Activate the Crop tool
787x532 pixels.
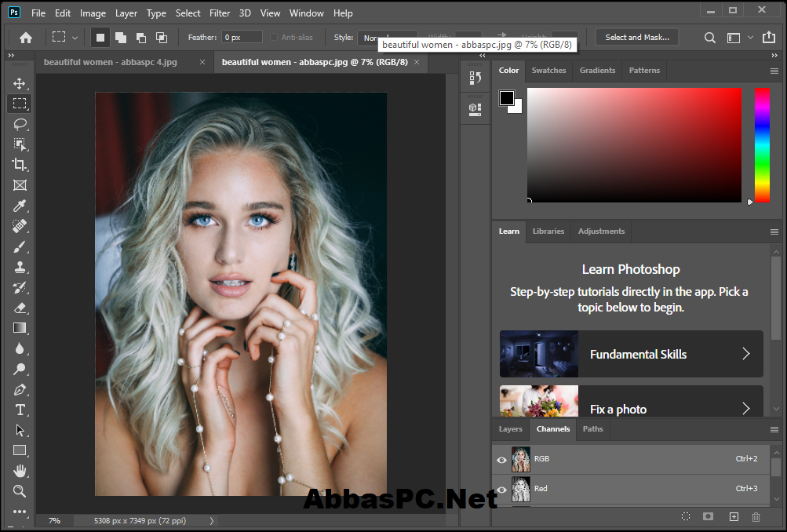tap(20, 165)
